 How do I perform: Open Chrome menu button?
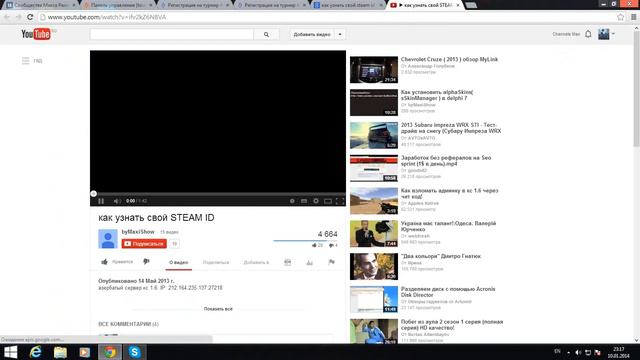pos(633,17)
